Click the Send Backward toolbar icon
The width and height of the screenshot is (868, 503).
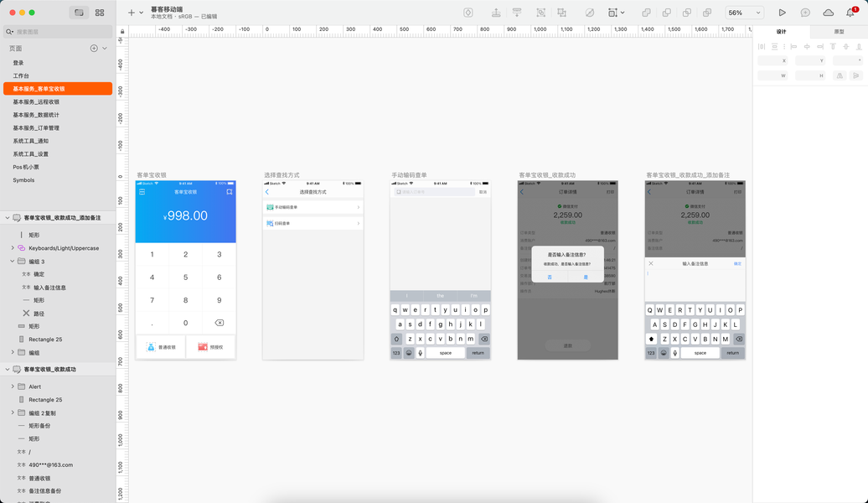pyautogui.click(x=517, y=13)
